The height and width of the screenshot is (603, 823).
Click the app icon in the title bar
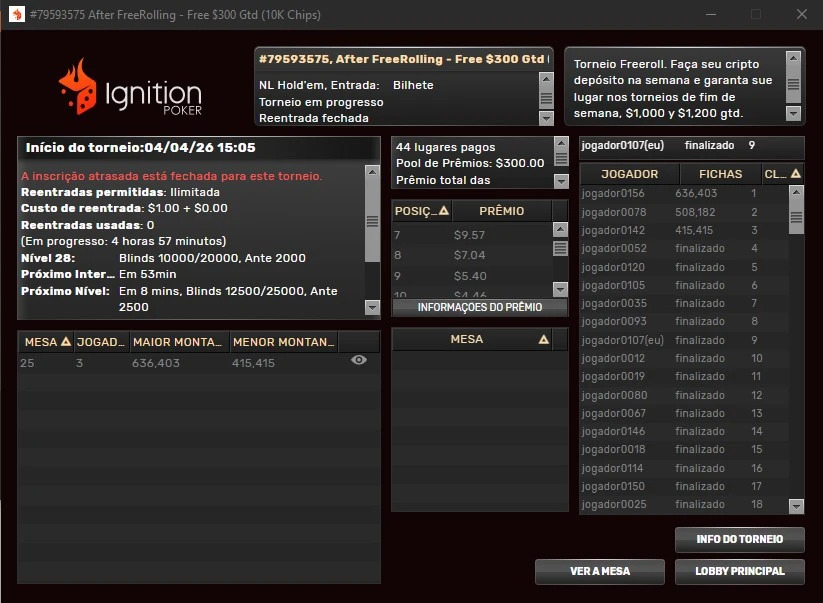pyautogui.click(x=15, y=15)
